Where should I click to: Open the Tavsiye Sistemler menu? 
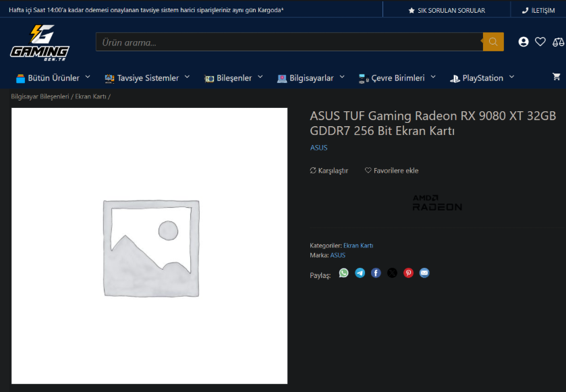(x=147, y=78)
